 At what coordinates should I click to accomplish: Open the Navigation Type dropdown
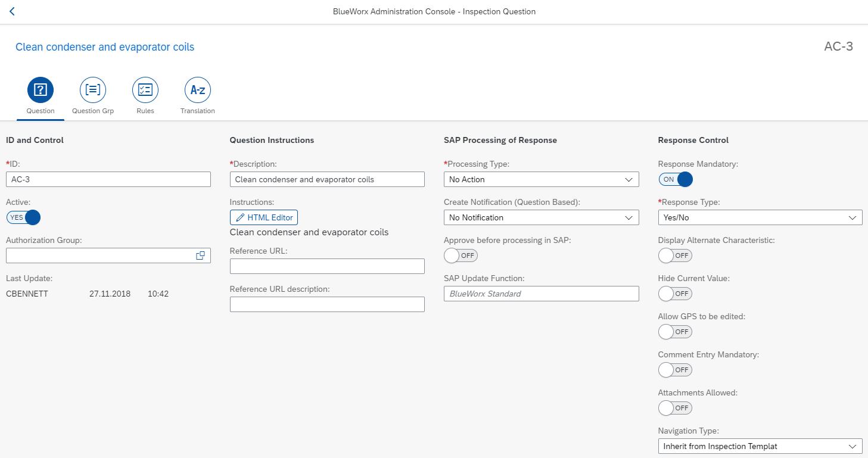760,446
